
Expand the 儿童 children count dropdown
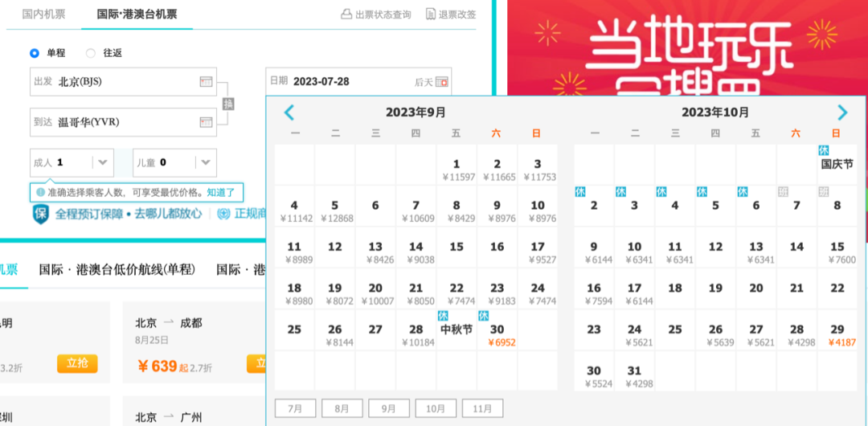click(x=206, y=162)
